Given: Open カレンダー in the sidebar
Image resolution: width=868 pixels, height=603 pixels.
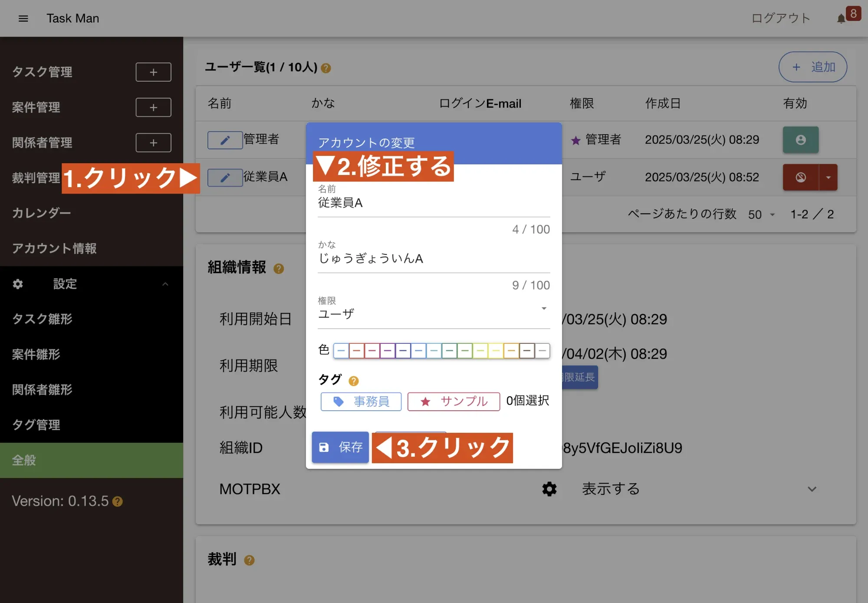Looking at the screenshot, I should pyautogui.click(x=41, y=213).
